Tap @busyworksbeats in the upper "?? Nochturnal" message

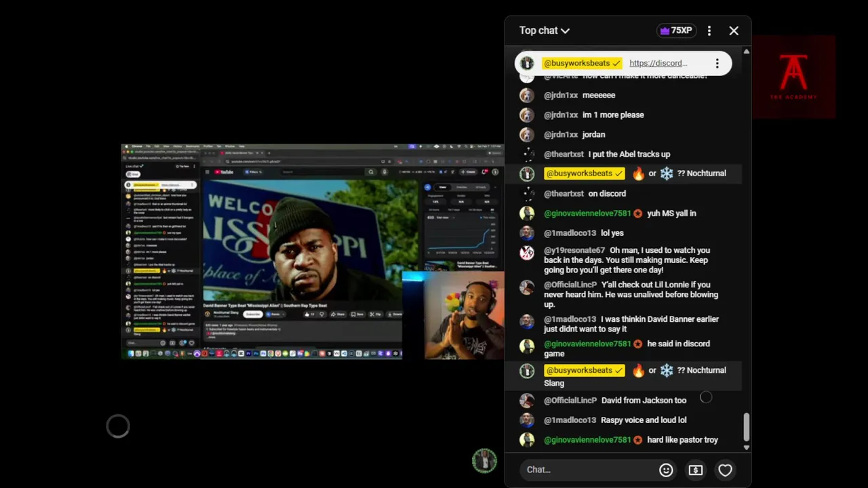pyautogui.click(x=584, y=174)
